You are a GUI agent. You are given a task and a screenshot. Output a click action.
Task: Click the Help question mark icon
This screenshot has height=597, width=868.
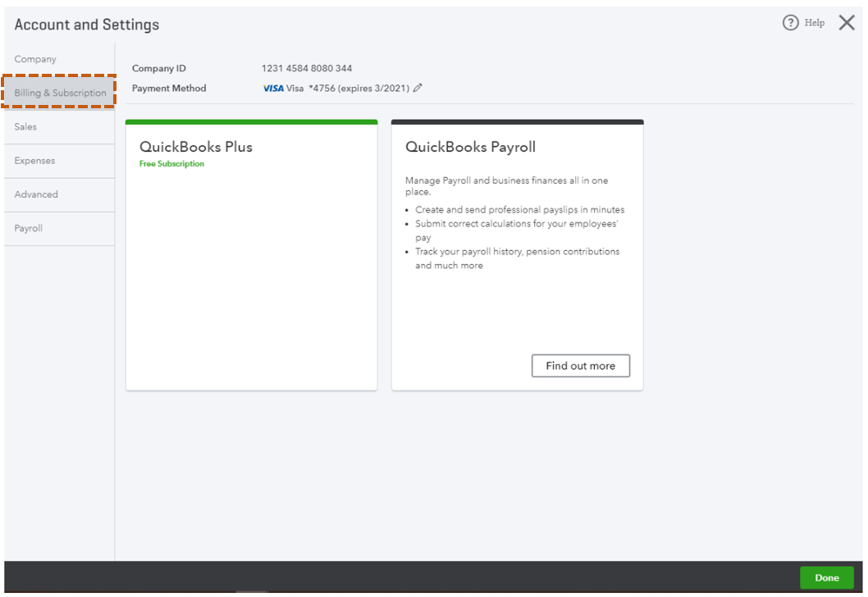(x=790, y=23)
